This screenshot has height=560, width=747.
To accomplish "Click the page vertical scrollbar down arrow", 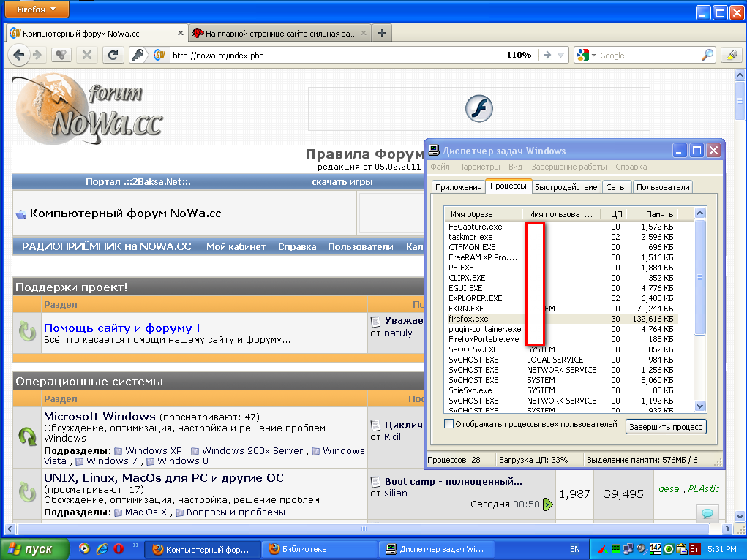I will pos(740,516).
